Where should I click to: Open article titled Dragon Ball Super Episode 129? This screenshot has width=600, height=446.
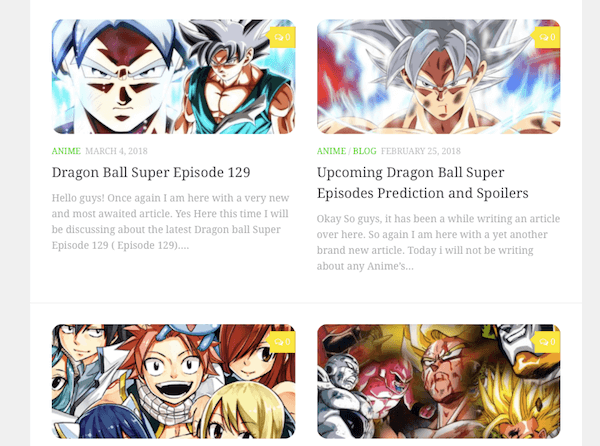tap(151, 173)
